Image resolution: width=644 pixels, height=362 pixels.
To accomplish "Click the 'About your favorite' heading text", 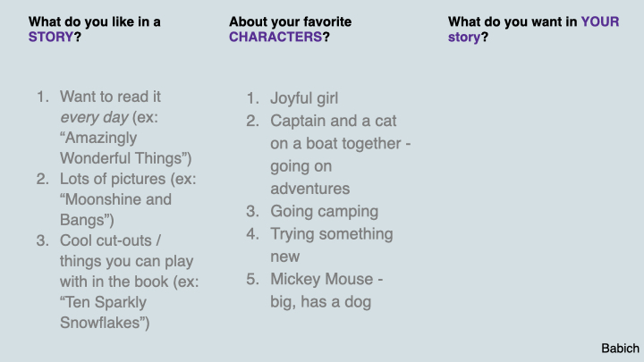I will [291, 21].
